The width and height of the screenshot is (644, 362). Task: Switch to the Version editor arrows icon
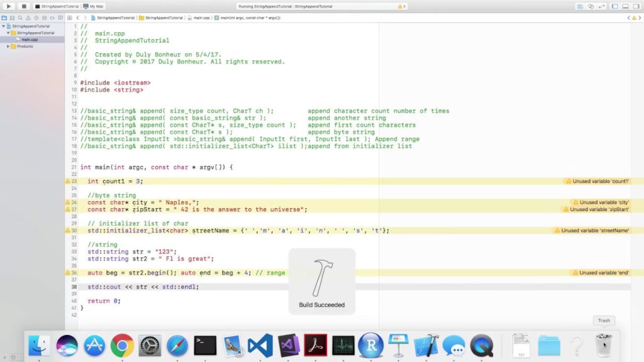(602, 6)
